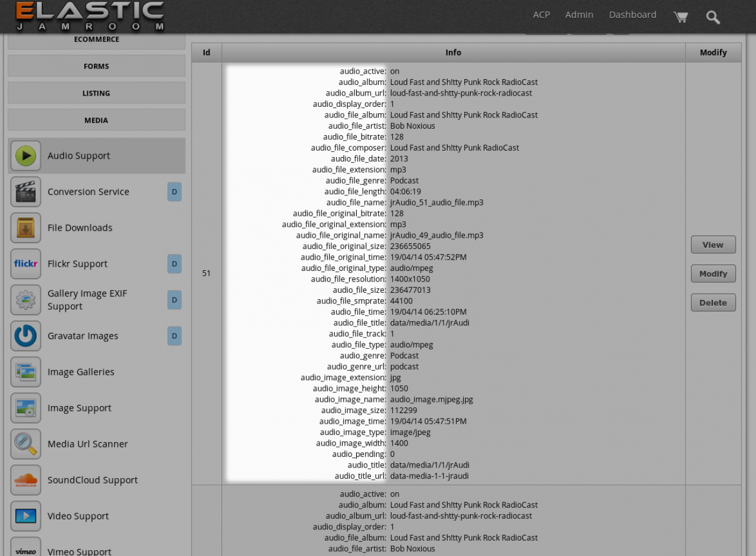Open the Media Url Scanner icon
756x556 pixels.
pyautogui.click(x=25, y=444)
